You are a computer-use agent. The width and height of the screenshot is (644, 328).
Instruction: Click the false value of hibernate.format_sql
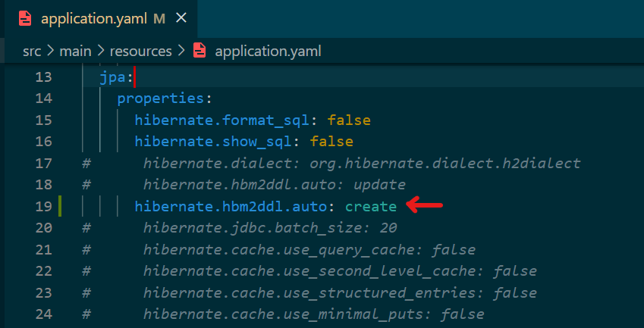(x=349, y=120)
